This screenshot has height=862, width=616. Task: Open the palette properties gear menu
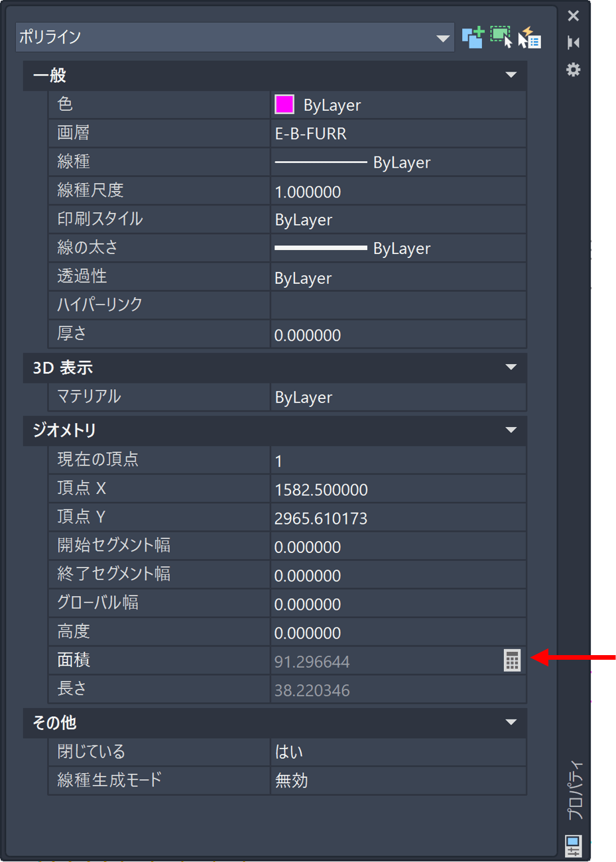tap(574, 70)
